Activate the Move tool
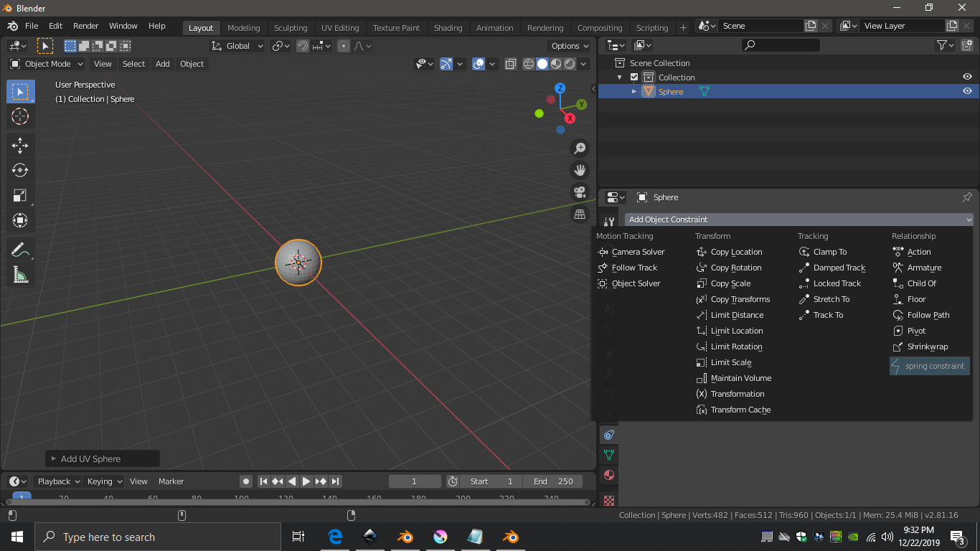The image size is (980, 551). tap(20, 146)
